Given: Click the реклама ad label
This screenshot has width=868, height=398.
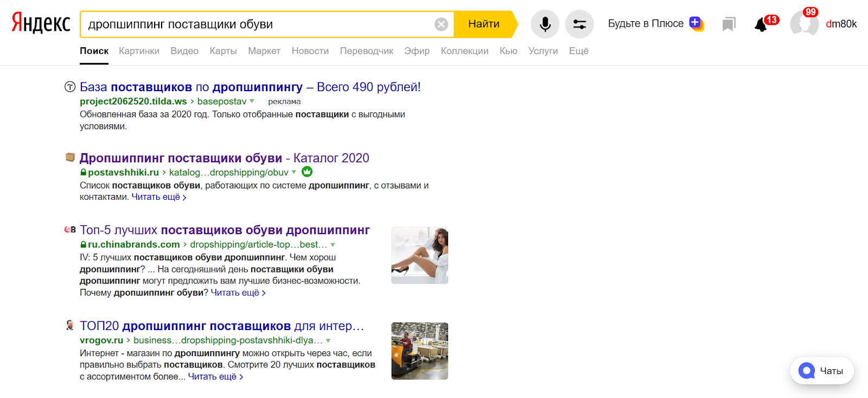Looking at the screenshot, I should click(284, 102).
